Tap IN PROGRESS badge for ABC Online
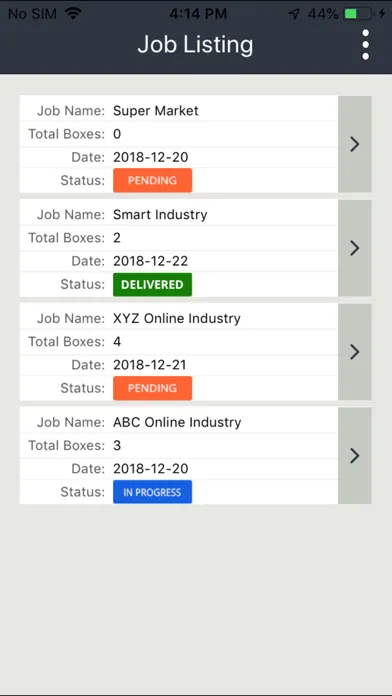The height and width of the screenshot is (696, 392). click(x=152, y=492)
